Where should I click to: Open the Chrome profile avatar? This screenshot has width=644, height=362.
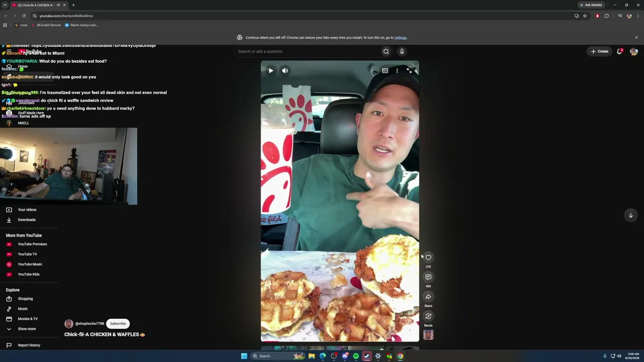point(629,16)
